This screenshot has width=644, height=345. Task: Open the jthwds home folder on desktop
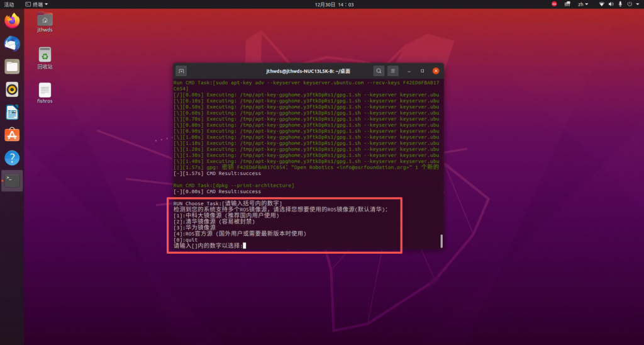coord(45,22)
